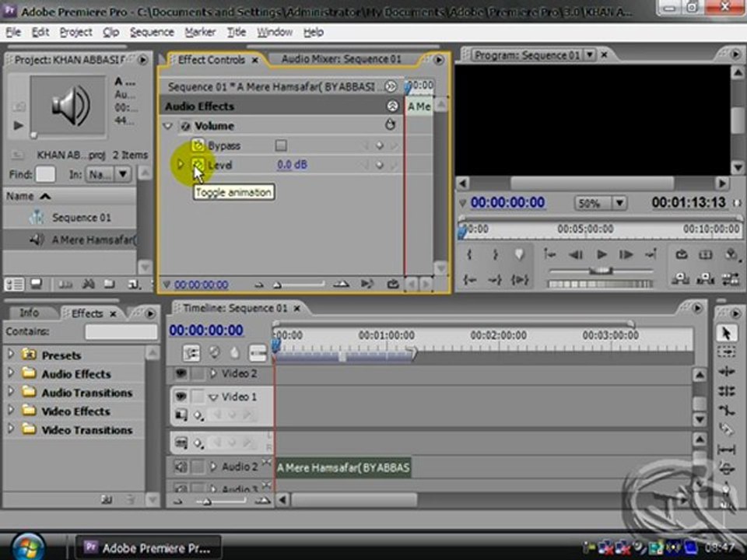Open the File menu

pos(13,33)
